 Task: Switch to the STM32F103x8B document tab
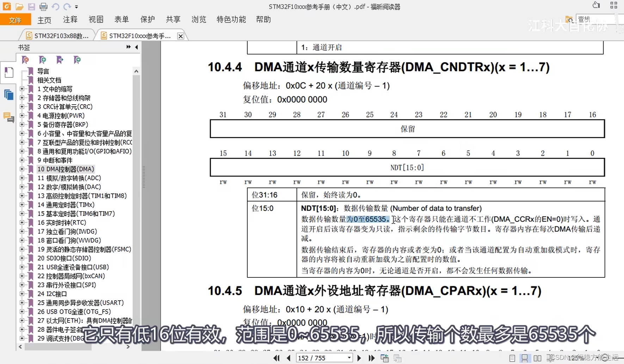(57, 36)
